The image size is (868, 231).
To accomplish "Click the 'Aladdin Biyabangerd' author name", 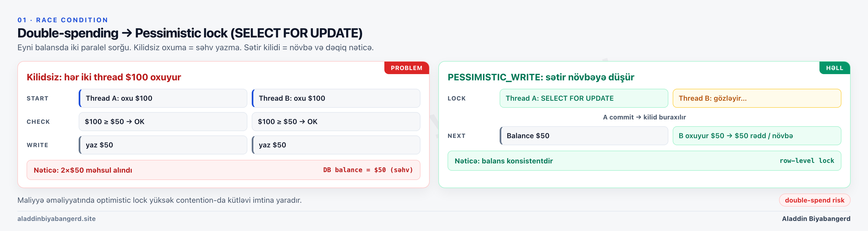I will click(816, 219).
